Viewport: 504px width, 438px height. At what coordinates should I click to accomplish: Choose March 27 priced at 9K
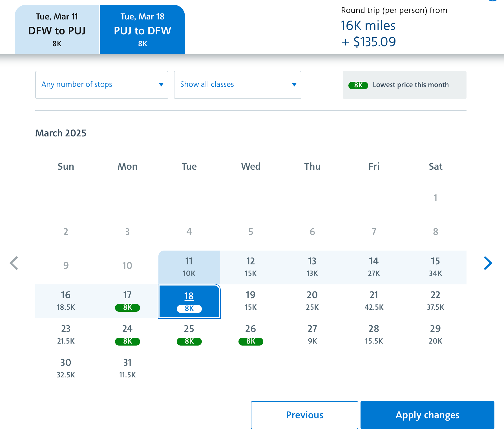click(x=312, y=335)
